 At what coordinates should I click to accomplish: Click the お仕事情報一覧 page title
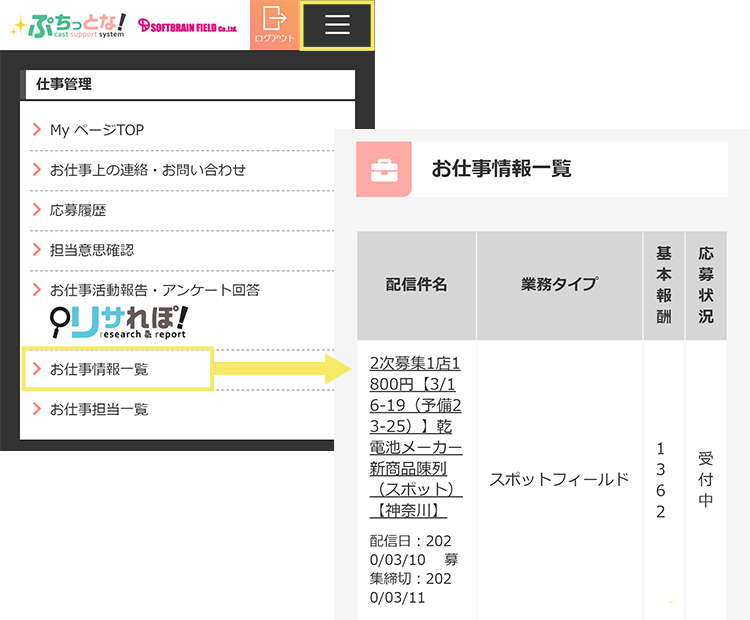point(501,169)
